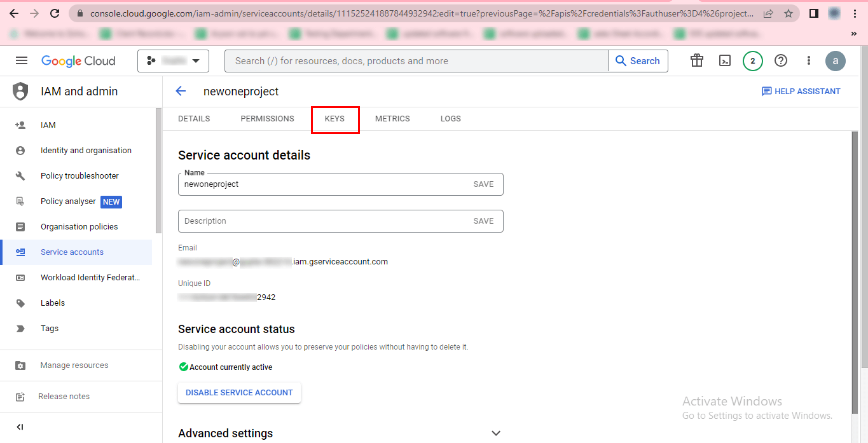Image resolution: width=868 pixels, height=443 pixels.
Task: Open the project selector dropdown
Action: (x=173, y=61)
